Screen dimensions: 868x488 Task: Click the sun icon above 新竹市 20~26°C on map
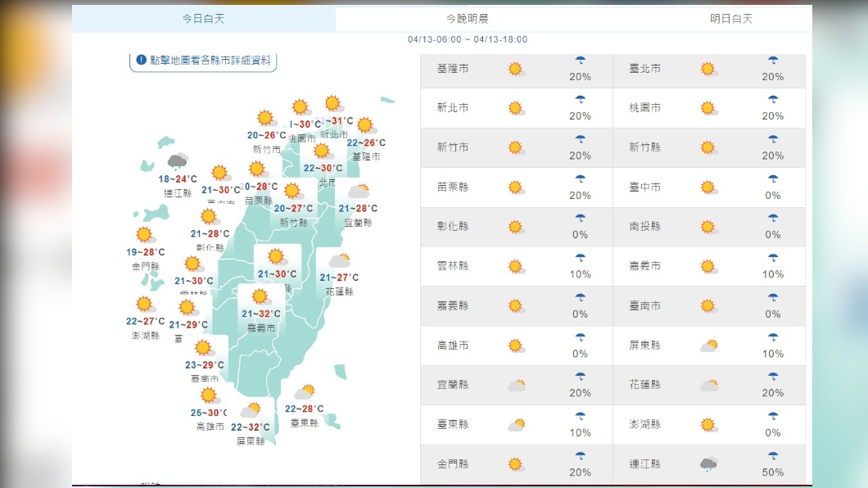(x=265, y=119)
